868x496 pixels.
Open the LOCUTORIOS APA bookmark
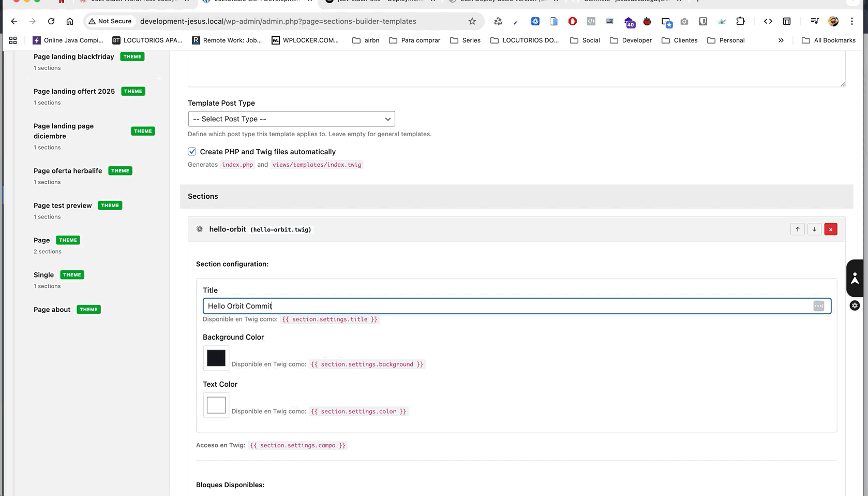coord(147,40)
